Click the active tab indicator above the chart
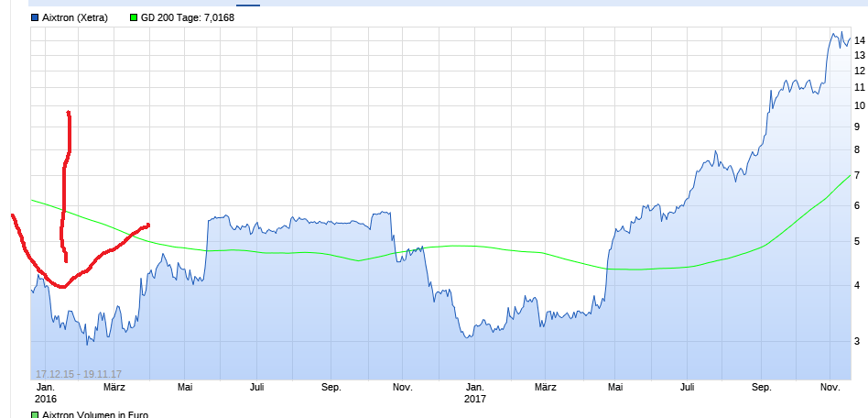This screenshot has height=418, width=868. (x=248, y=5)
